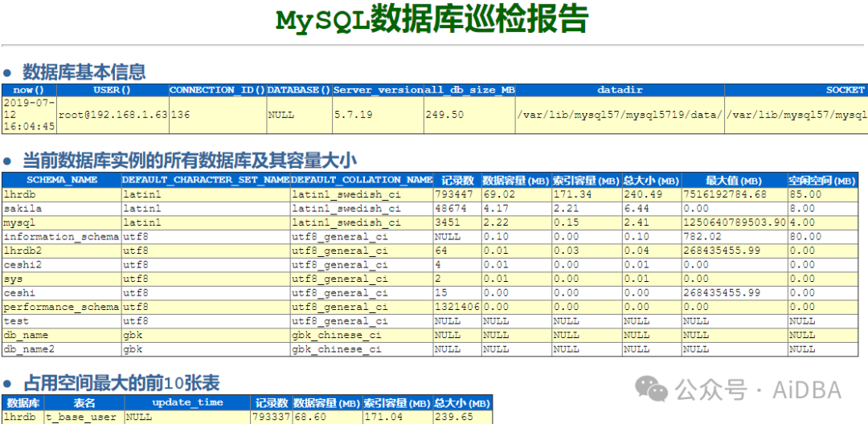
Task: Click the 最大值(MB) column header
Action: click(734, 180)
